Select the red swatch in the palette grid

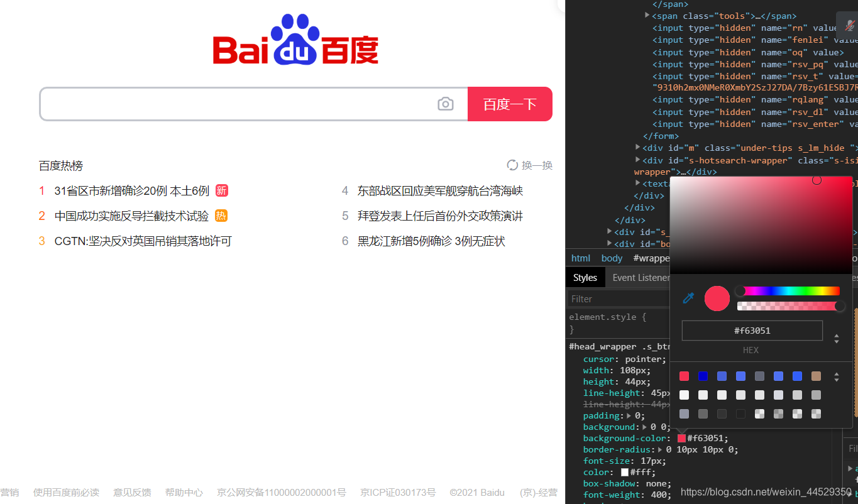point(684,376)
